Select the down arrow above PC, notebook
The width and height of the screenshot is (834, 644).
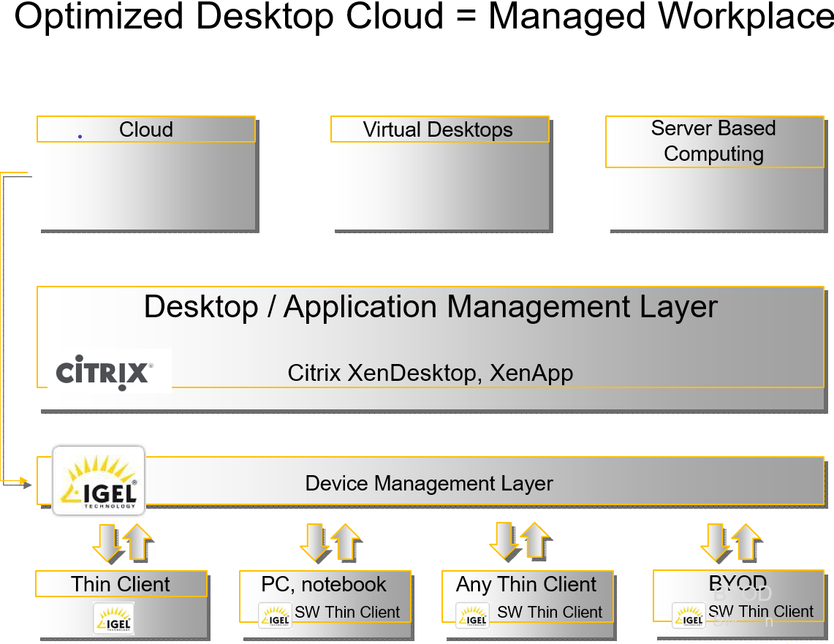316,543
